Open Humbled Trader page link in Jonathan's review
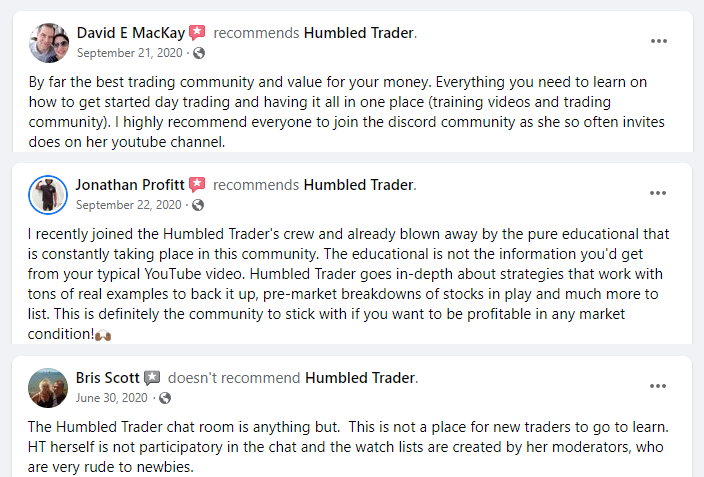 click(360, 185)
